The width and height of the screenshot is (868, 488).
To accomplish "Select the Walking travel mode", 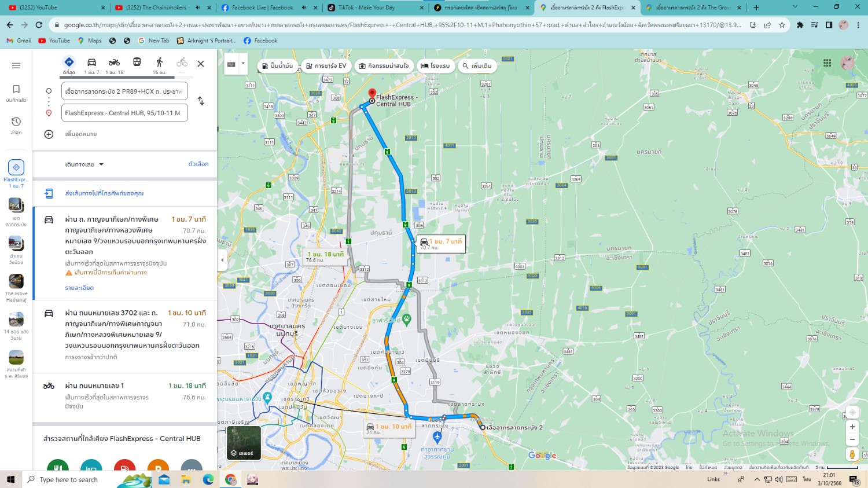I will [x=159, y=65].
